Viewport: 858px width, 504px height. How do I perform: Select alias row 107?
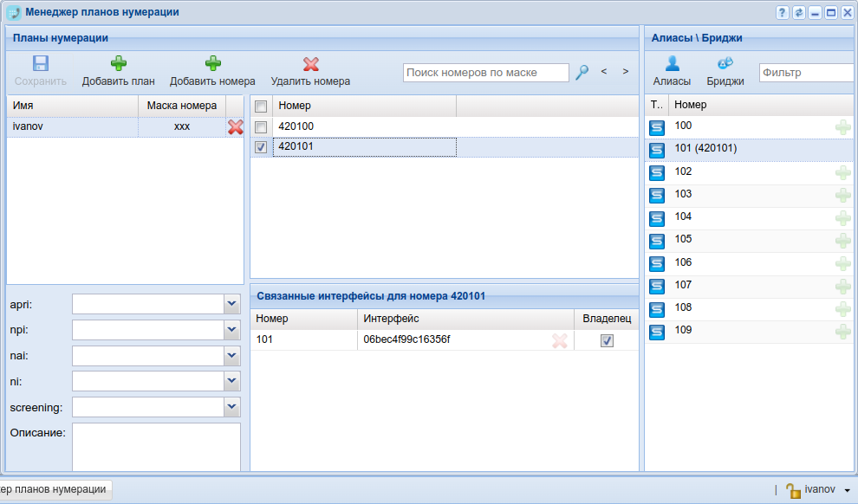pos(750,286)
